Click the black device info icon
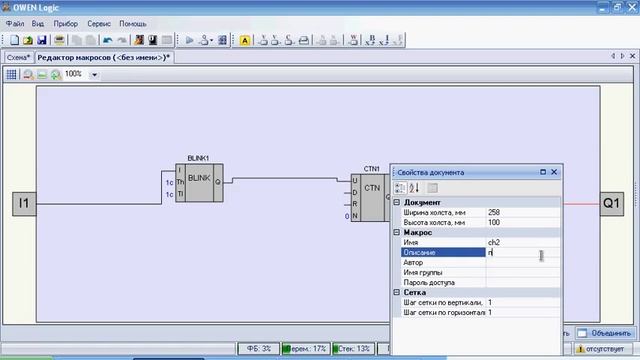640x360 pixels. (x=153, y=40)
